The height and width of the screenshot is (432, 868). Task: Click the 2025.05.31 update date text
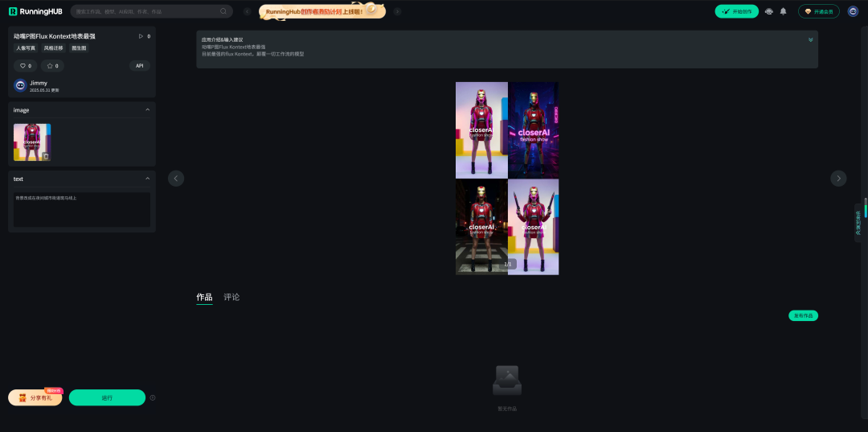[44, 90]
